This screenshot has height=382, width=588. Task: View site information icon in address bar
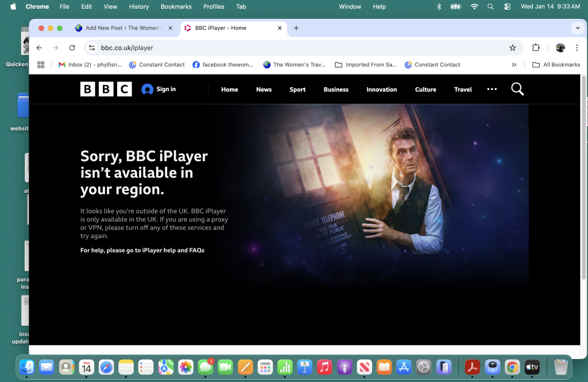[x=92, y=48]
